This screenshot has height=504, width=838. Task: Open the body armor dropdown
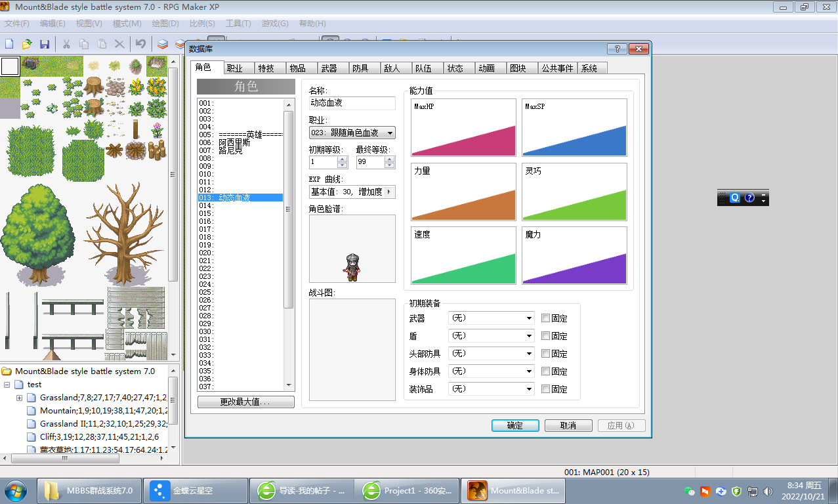coord(492,371)
